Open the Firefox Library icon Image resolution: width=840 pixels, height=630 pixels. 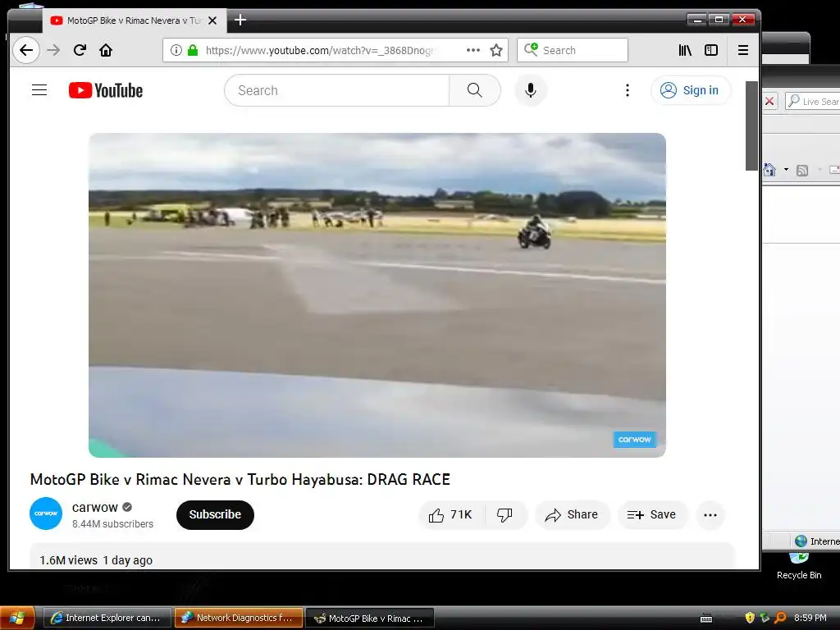(x=685, y=50)
